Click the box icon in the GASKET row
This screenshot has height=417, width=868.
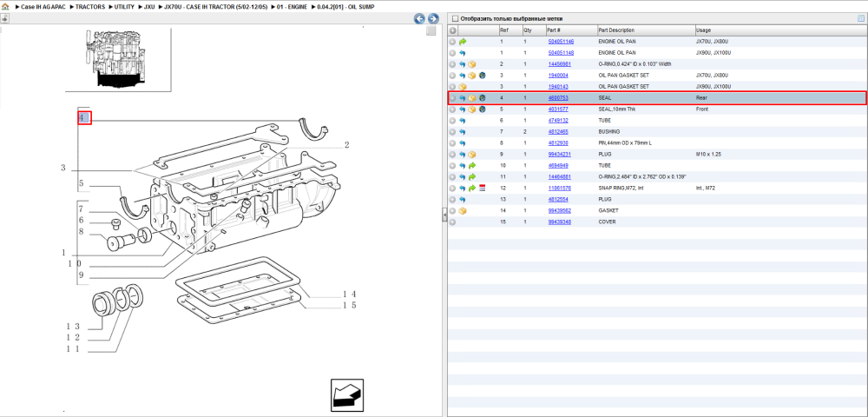coord(463,210)
